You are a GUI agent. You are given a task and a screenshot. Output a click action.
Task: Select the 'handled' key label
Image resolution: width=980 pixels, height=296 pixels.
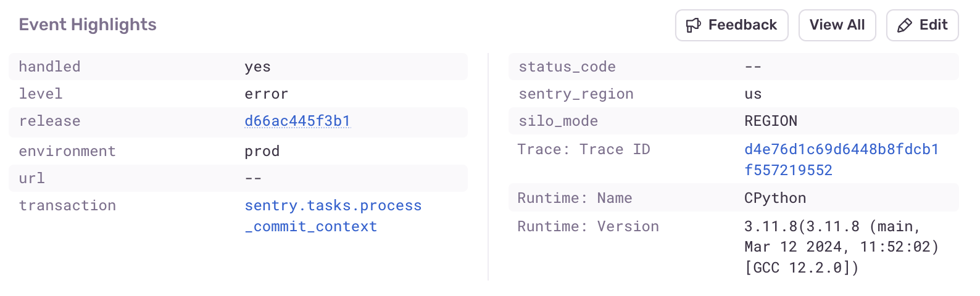click(x=49, y=67)
